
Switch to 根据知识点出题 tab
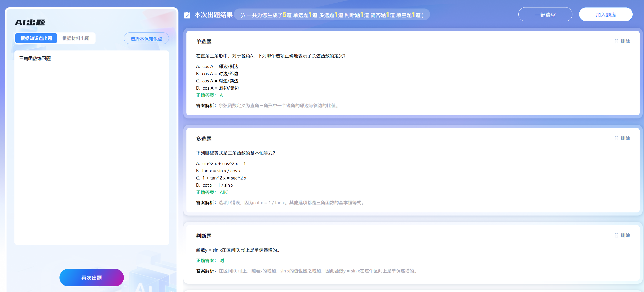36,38
